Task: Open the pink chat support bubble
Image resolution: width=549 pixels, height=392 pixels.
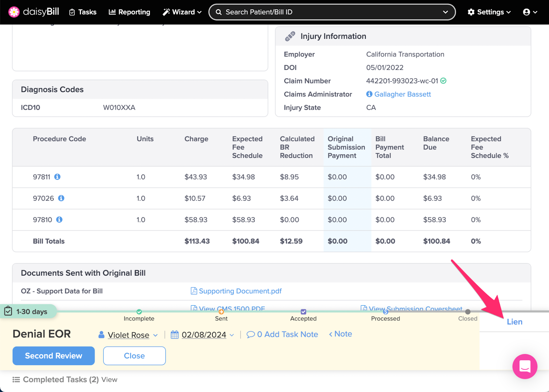Action: pos(525,366)
